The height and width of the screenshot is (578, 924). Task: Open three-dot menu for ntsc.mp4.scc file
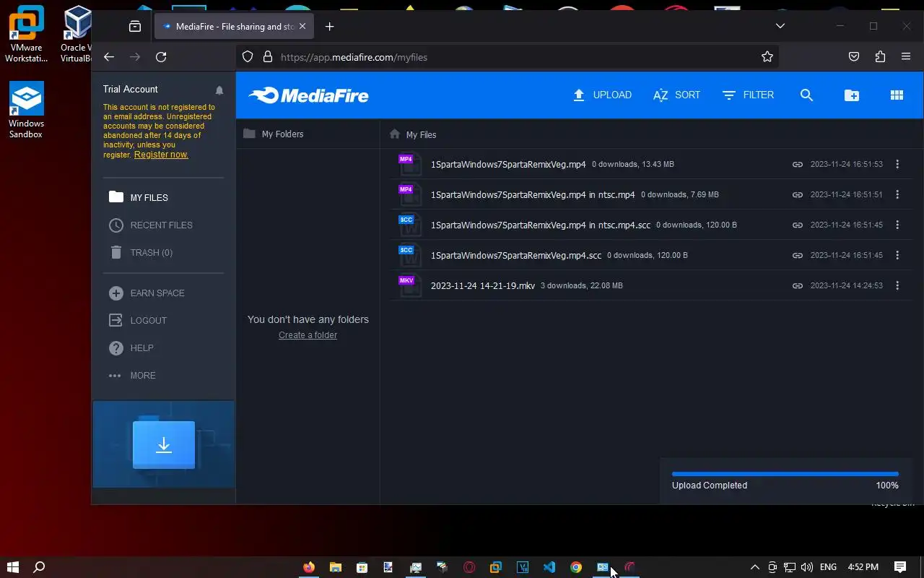click(x=897, y=225)
